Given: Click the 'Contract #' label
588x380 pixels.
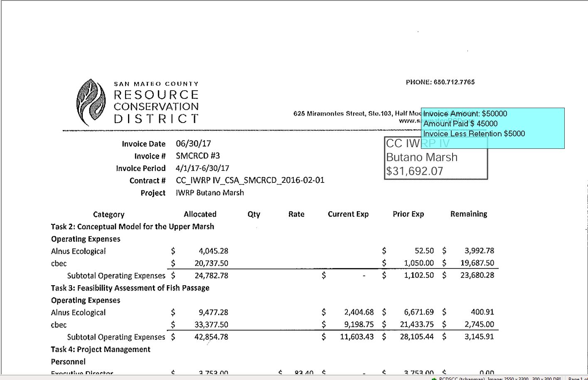Looking at the screenshot, I should 148,180.
